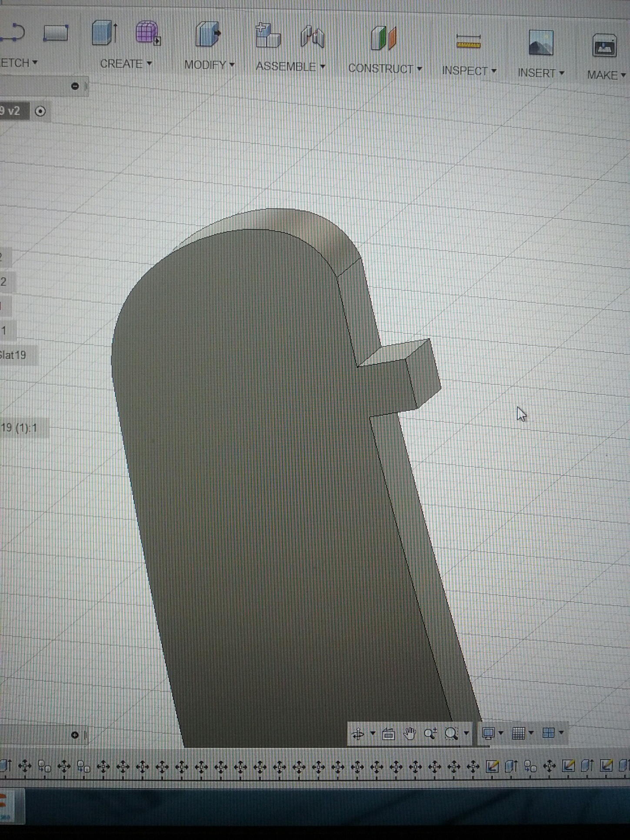This screenshot has width=630, height=840.
Task: Click the Zoom magnifier with plus-minus
Action: point(430,734)
